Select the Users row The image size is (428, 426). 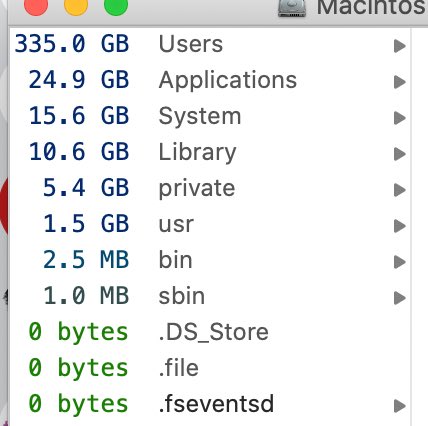tap(210, 44)
